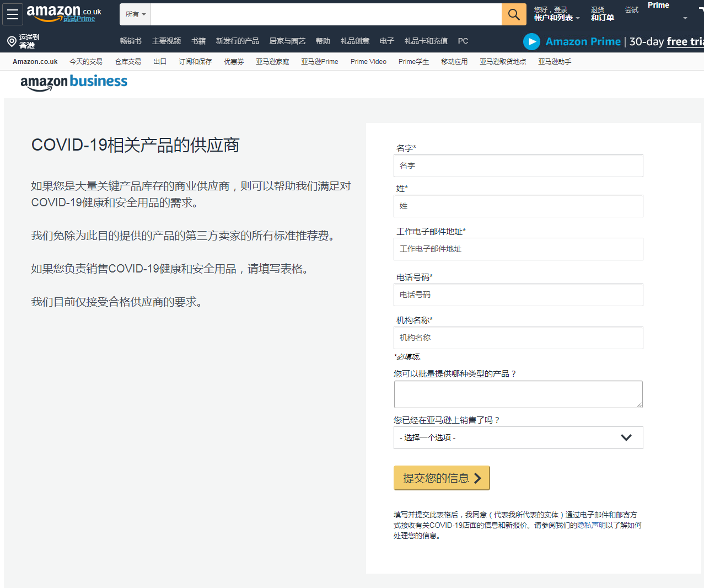The image size is (704, 588).
Task: Open the 礼品卡和充值 menu item
Action: pyautogui.click(x=426, y=41)
